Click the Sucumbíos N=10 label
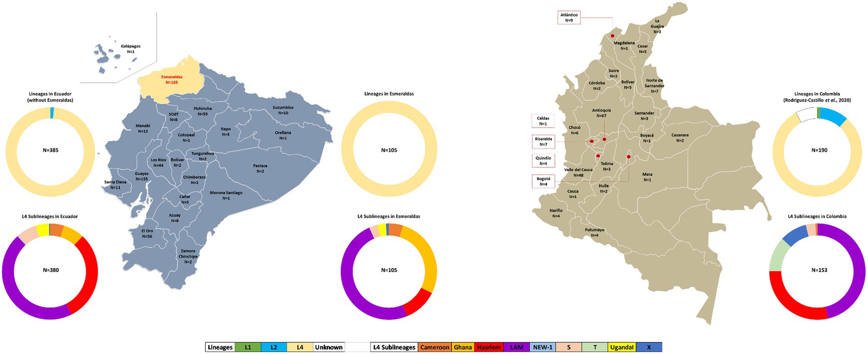Viewport: 868px width, 354px height. coord(283,110)
